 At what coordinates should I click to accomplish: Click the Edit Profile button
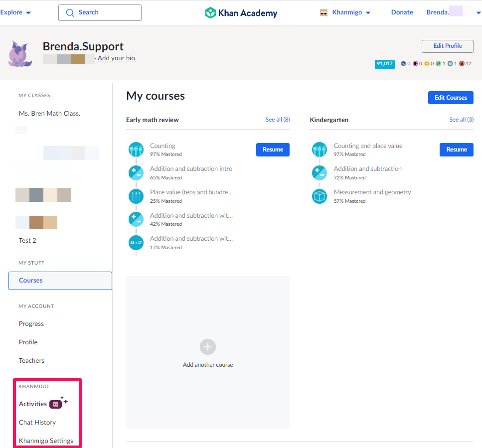[x=448, y=46]
